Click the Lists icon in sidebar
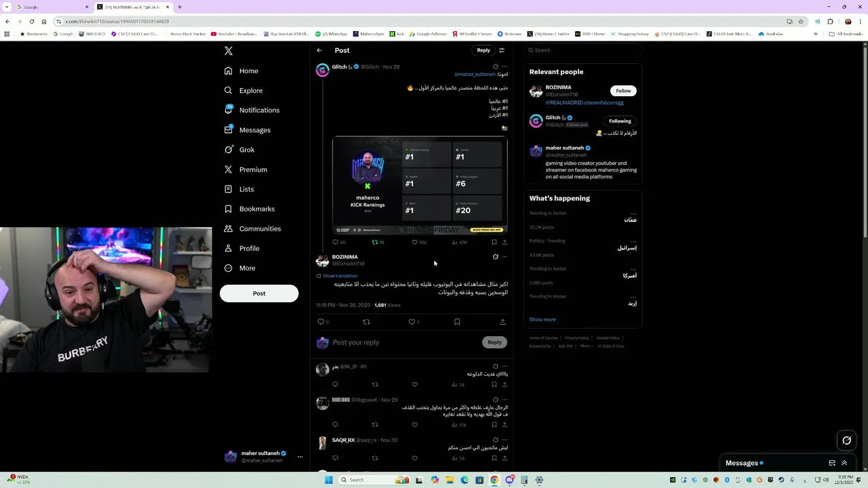This screenshot has width=868, height=488. 229,189
